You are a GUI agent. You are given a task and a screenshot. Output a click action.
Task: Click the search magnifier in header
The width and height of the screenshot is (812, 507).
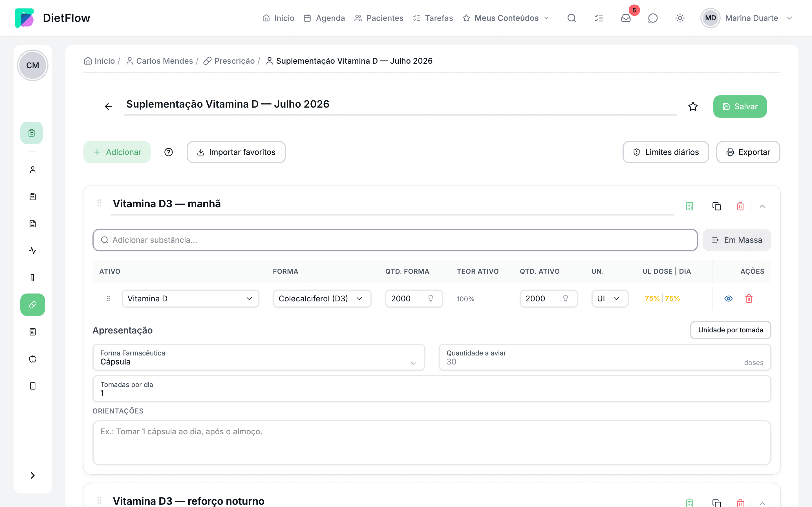click(x=572, y=18)
